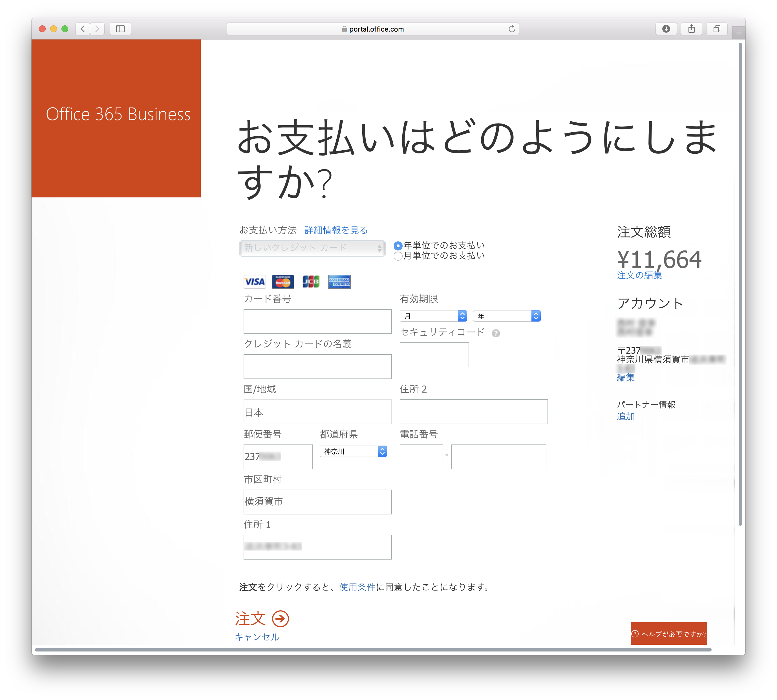Open the 使用条件 terms link

pyautogui.click(x=357, y=587)
